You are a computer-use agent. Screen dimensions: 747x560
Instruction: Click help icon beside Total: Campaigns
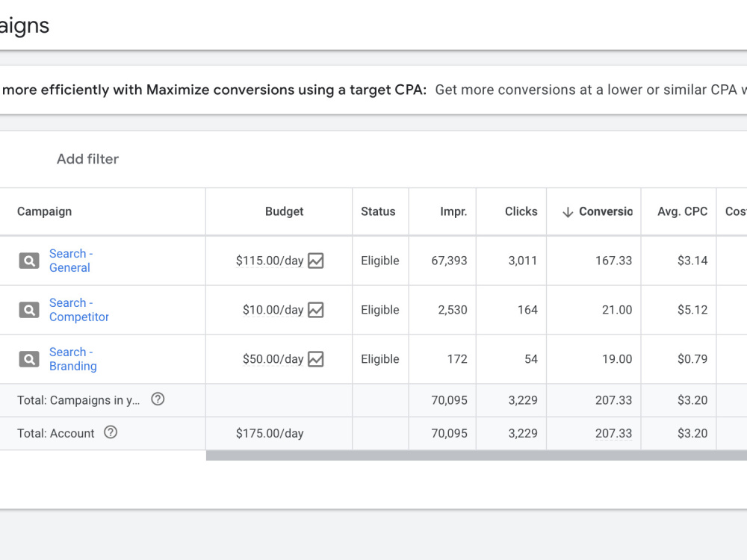(x=158, y=399)
